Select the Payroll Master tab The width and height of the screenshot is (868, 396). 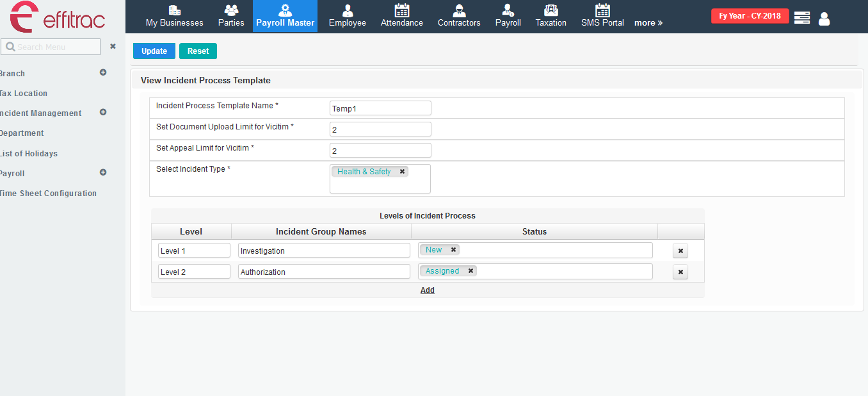click(285, 17)
